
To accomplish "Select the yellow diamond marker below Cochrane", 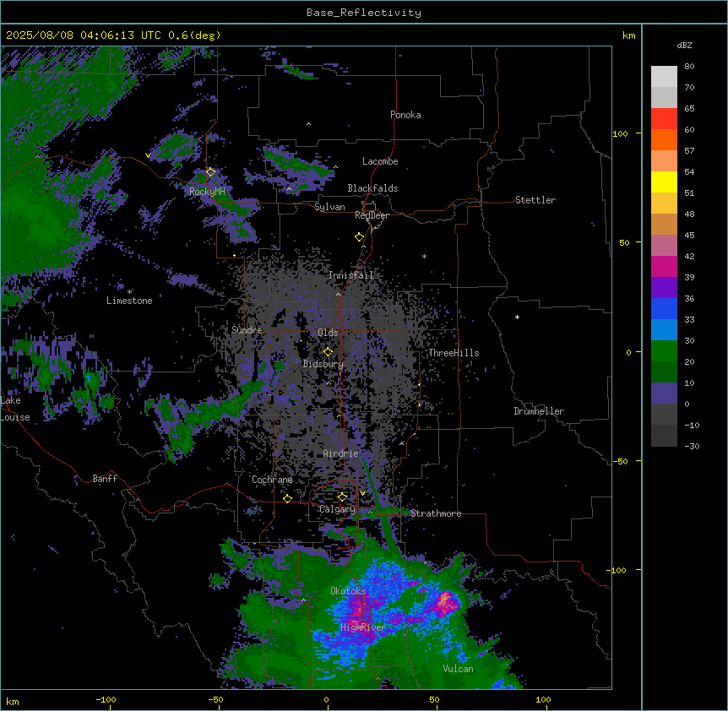I will point(287,498).
